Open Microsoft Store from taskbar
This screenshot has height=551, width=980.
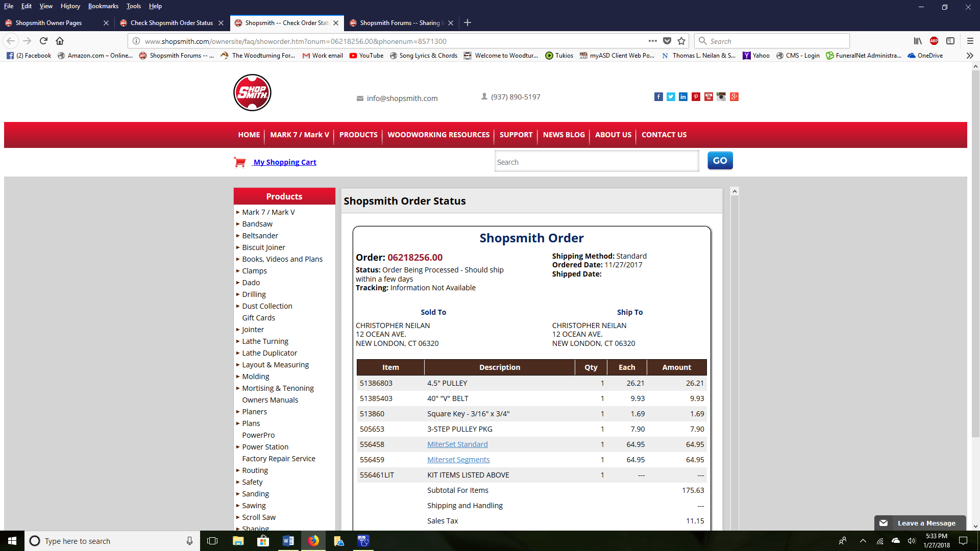pos(263,541)
